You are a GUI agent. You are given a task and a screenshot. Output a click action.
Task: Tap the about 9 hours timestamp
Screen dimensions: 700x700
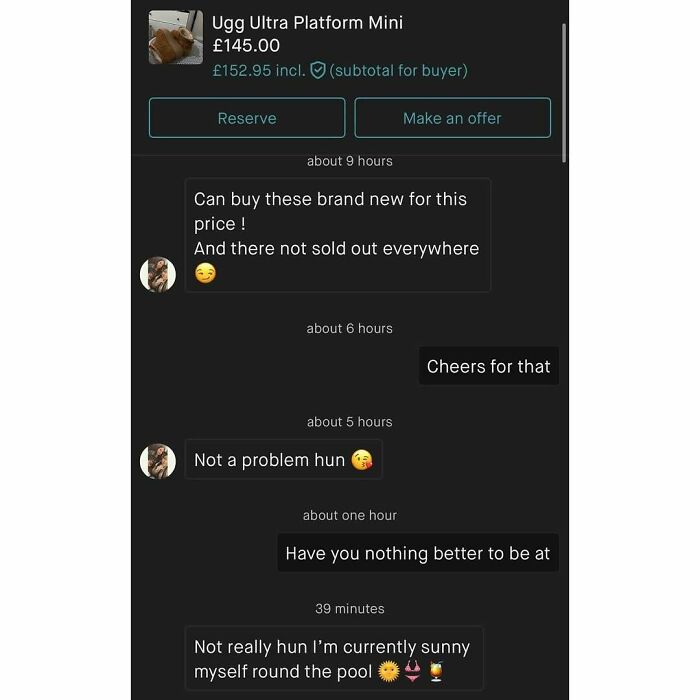pyautogui.click(x=350, y=161)
